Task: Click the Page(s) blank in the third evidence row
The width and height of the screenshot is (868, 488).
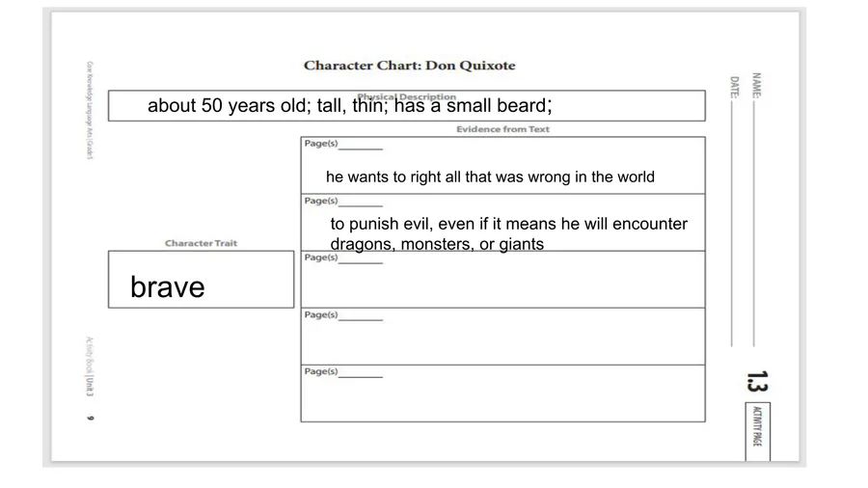Action: click(361, 260)
